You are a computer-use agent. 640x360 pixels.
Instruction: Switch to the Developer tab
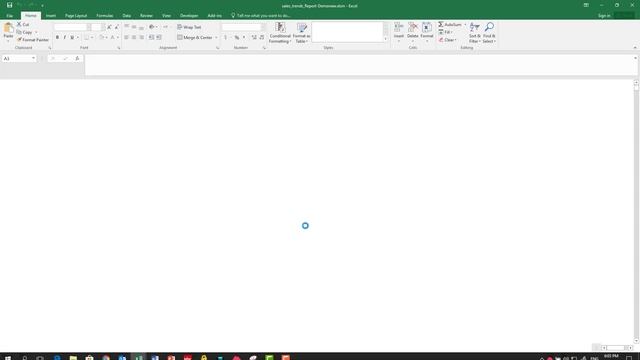coord(189,16)
